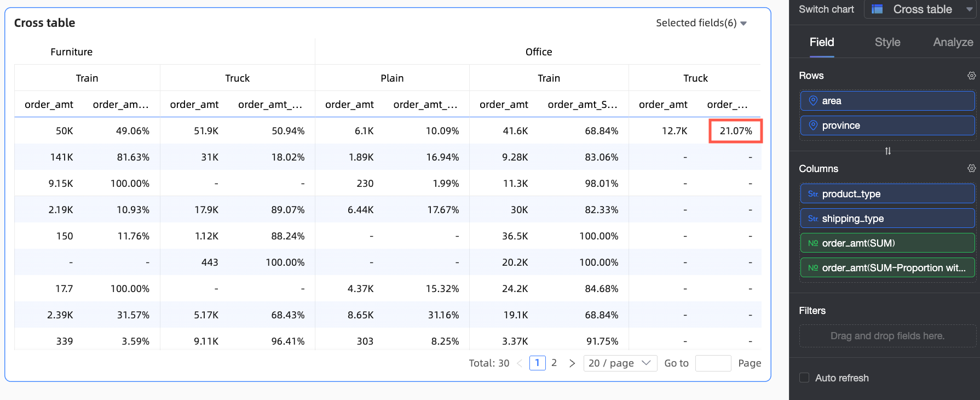This screenshot has height=400, width=980.
Task: Click the Str type icon on product_type
Action: coord(812,194)
